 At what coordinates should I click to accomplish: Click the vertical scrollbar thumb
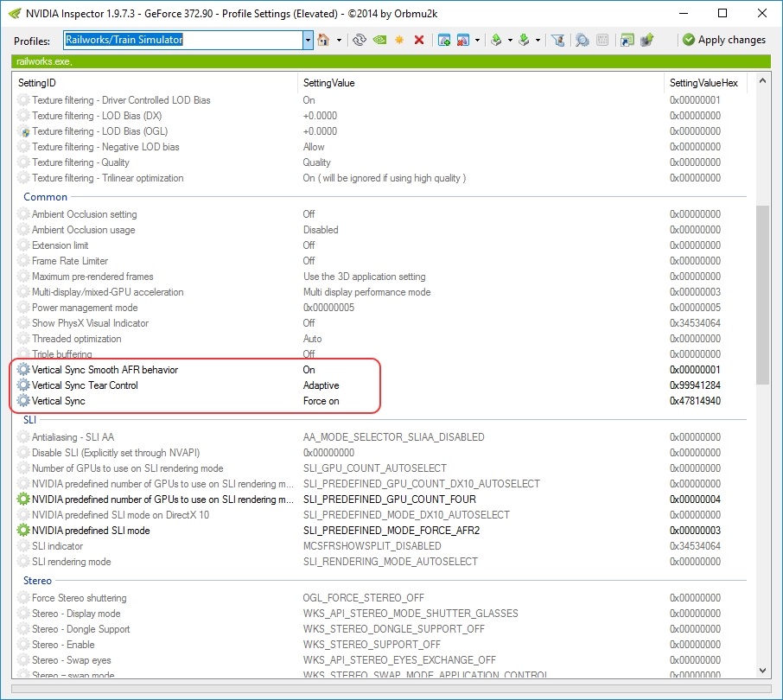(762, 295)
